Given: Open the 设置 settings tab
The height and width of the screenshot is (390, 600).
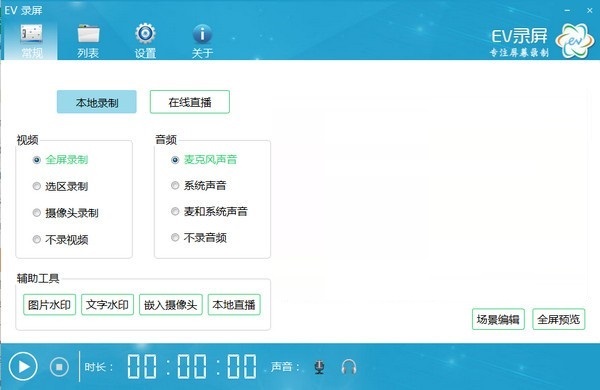Looking at the screenshot, I should (145, 41).
